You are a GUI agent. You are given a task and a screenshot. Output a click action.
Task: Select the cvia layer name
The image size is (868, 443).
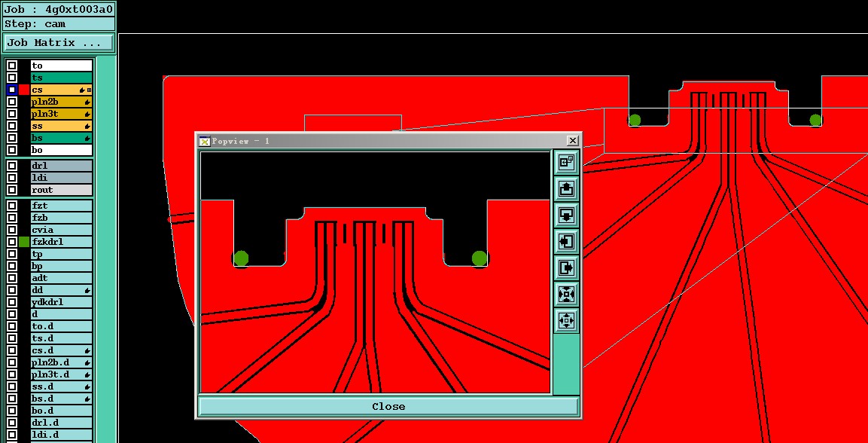click(62, 230)
